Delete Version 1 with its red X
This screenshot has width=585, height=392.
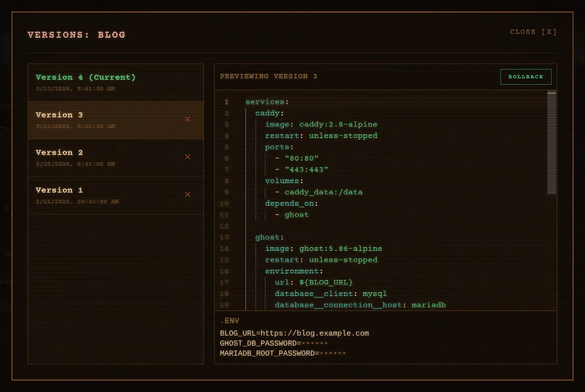188,194
